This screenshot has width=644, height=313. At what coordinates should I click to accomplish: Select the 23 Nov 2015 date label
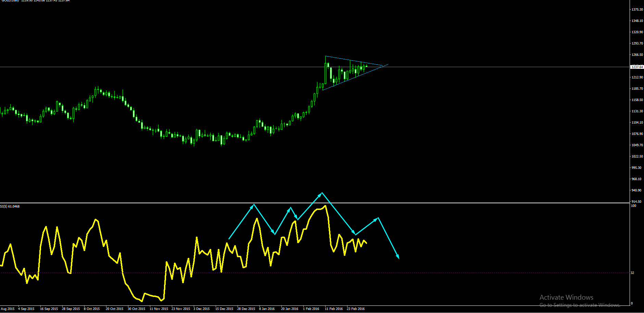click(181, 309)
